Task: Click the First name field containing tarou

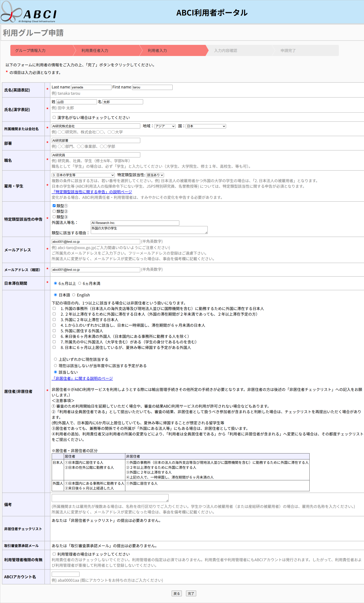Action: pos(152,87)
